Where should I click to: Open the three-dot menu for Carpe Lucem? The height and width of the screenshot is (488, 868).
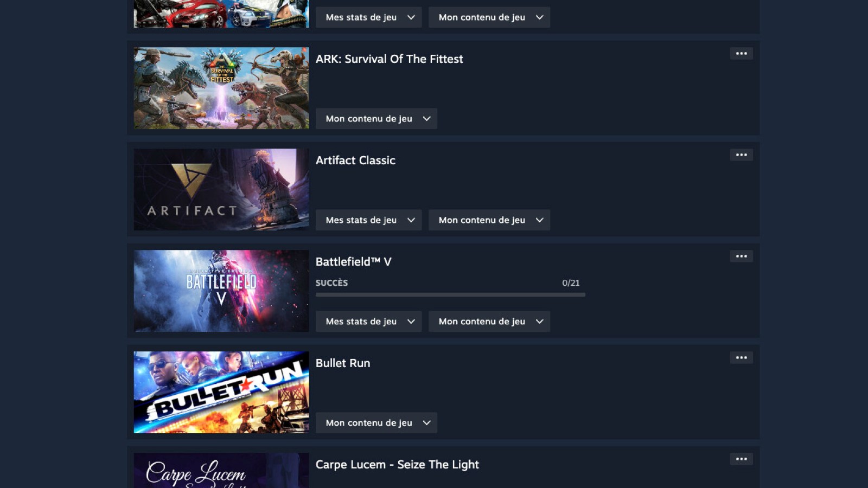(741, 459)
